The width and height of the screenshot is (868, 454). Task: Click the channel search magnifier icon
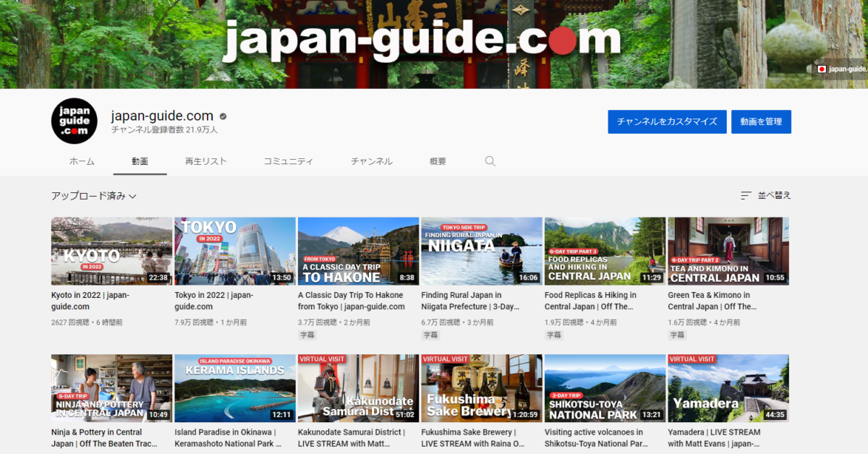pyautogui.click(x=490, y=161)
